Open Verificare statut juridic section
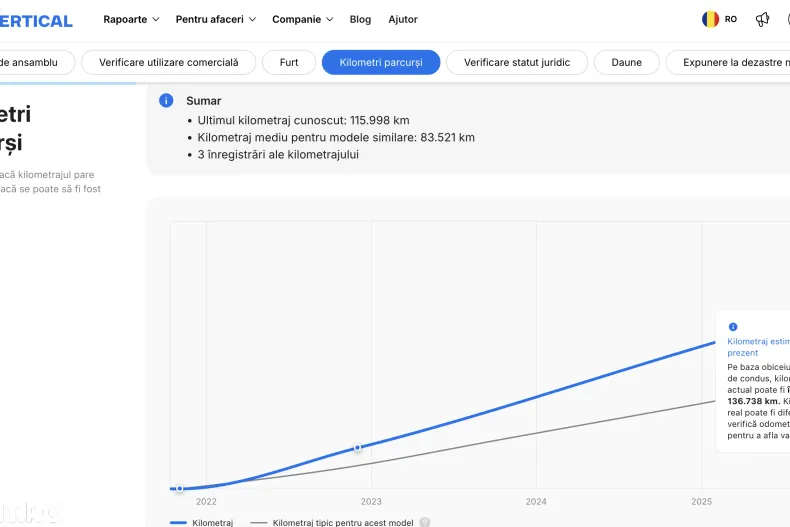This screenshot has width=790, height=527. click(x=516, y=62)
